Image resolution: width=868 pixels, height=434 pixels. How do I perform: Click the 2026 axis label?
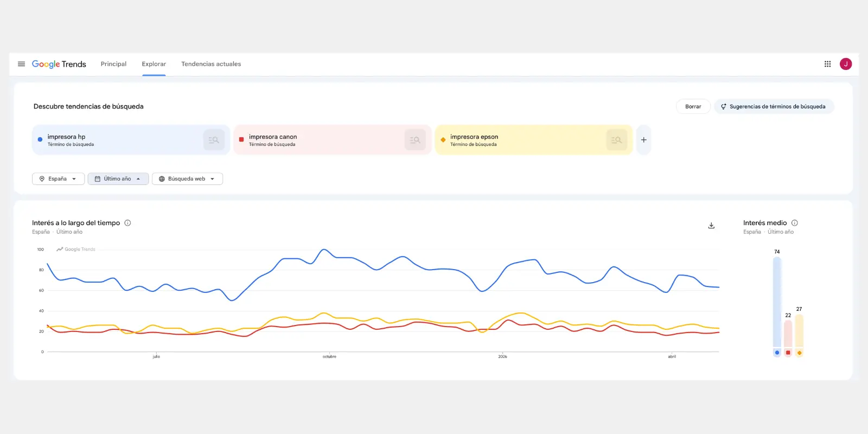pos(503,356)
